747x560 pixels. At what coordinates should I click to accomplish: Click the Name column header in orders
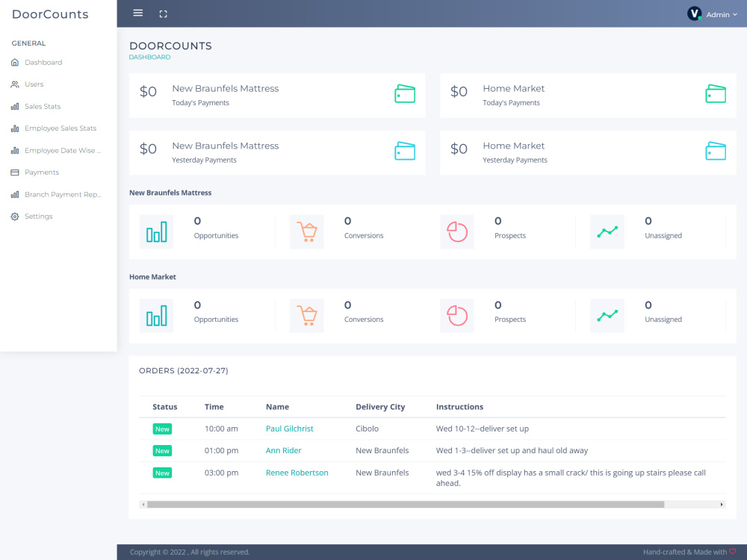click(277, 407)
